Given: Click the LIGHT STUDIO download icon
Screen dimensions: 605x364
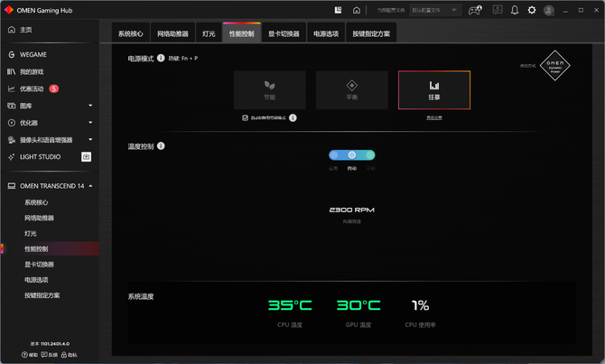Looking at the screenshot, I should click(x=86, y=157).
